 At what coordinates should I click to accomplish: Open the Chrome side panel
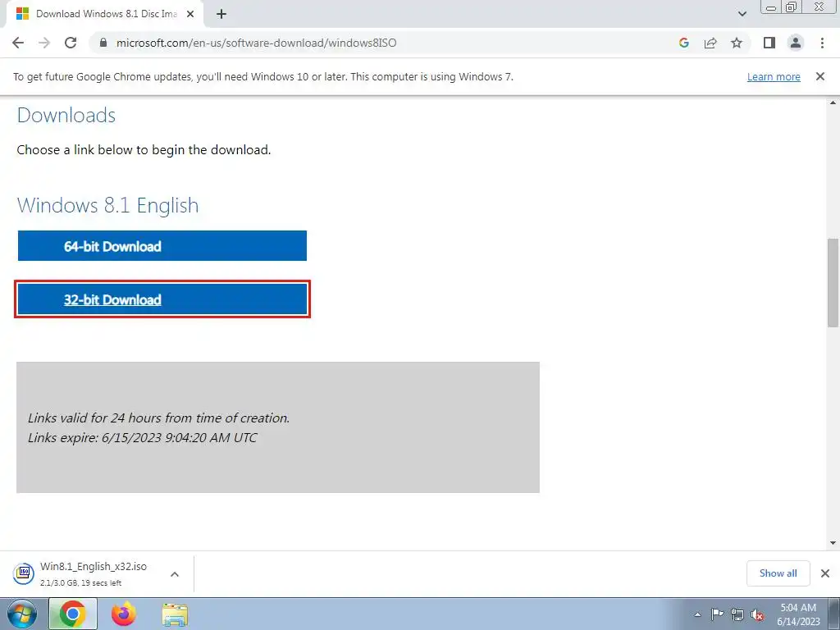[769, 43]
